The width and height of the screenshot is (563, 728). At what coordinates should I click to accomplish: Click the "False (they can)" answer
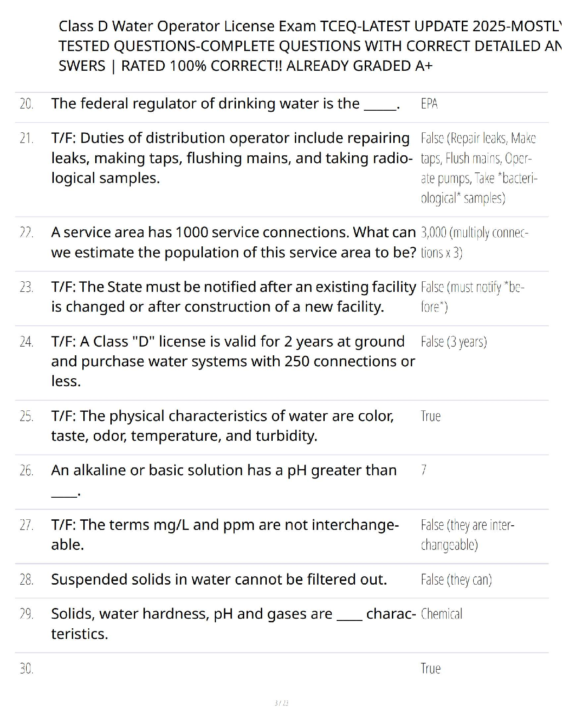coord(456,580)
